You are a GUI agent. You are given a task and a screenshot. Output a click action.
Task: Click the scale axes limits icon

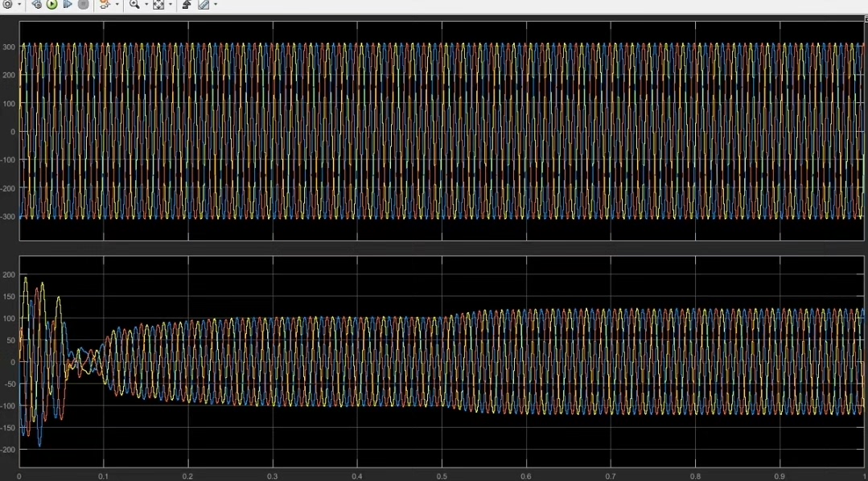pos(158,5)
